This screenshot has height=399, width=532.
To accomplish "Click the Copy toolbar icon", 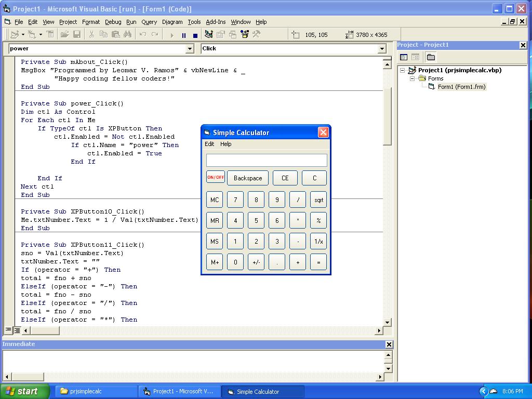I will (103, 34).
